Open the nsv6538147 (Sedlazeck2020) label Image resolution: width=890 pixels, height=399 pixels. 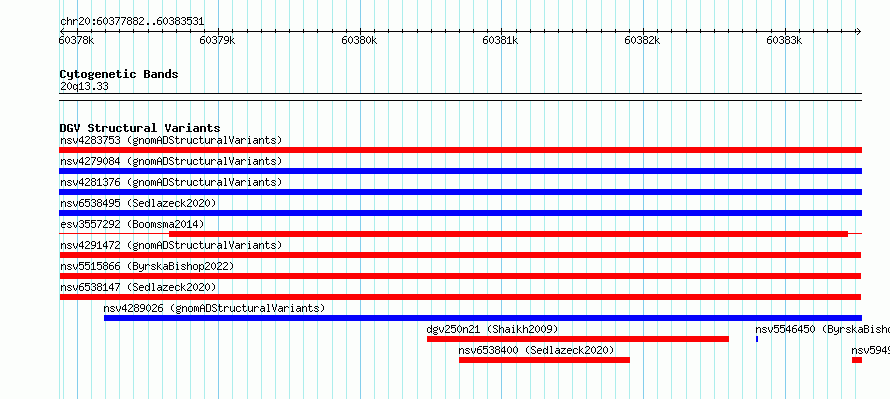[138, 287]
